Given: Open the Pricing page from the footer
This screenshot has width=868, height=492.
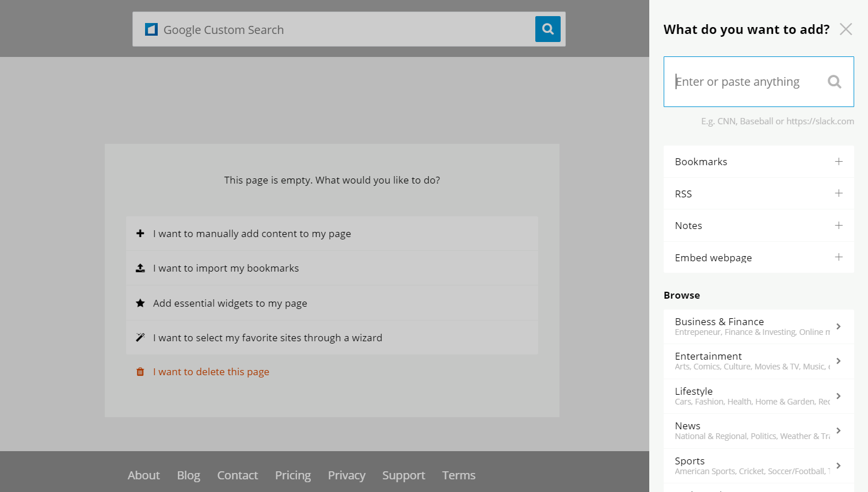Looking at the screenshot, I should (293, 475).
